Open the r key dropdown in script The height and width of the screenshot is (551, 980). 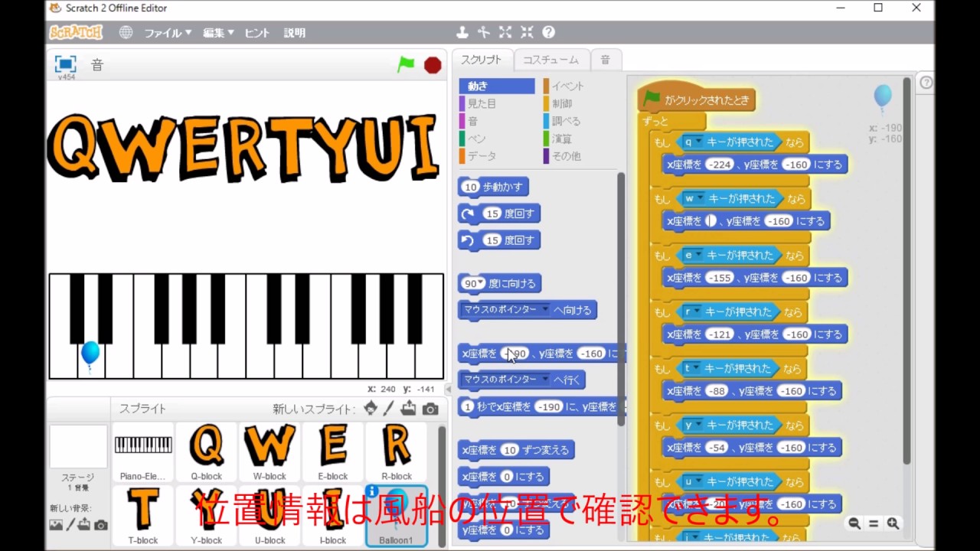point(697,312)
